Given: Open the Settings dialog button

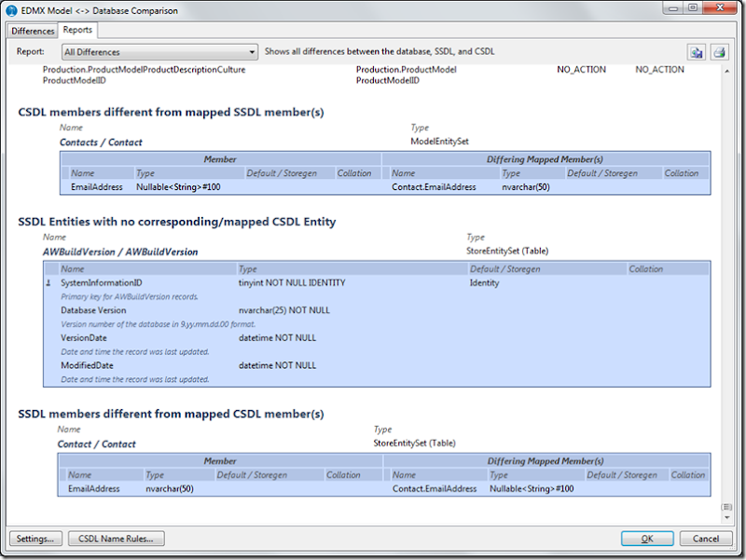Looking at the screenshot, I should [x=35, y=539].
